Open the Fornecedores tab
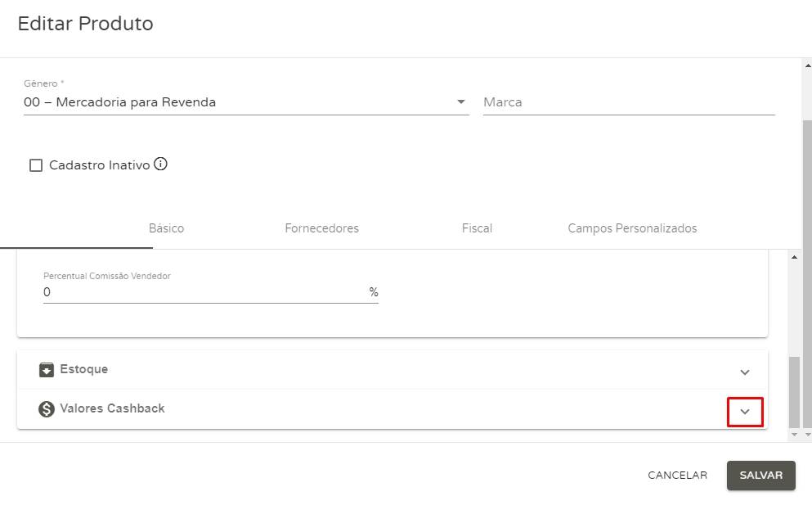Screen dimensions: 812x505 321,228
